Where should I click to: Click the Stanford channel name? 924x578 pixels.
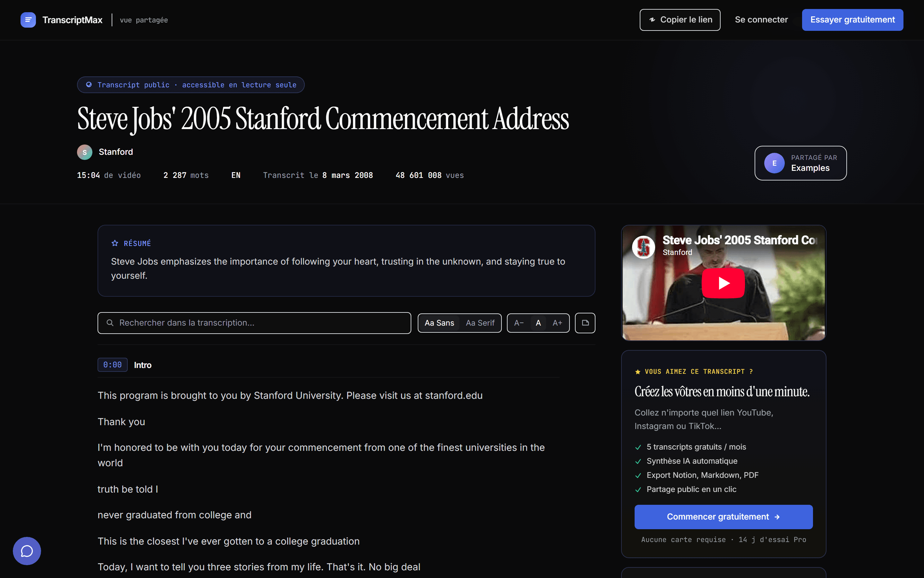tap(116, 152)
